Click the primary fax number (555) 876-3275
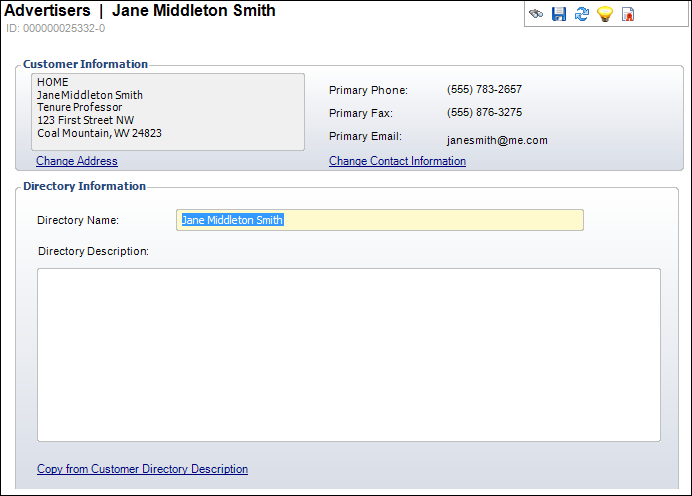The image size is (692, 496). [484, 112]
